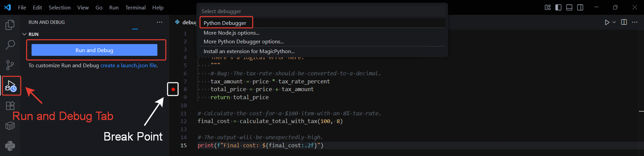Collapse the RUN section chevron
The width and height of the screenshot is (644, 156).
24,34
